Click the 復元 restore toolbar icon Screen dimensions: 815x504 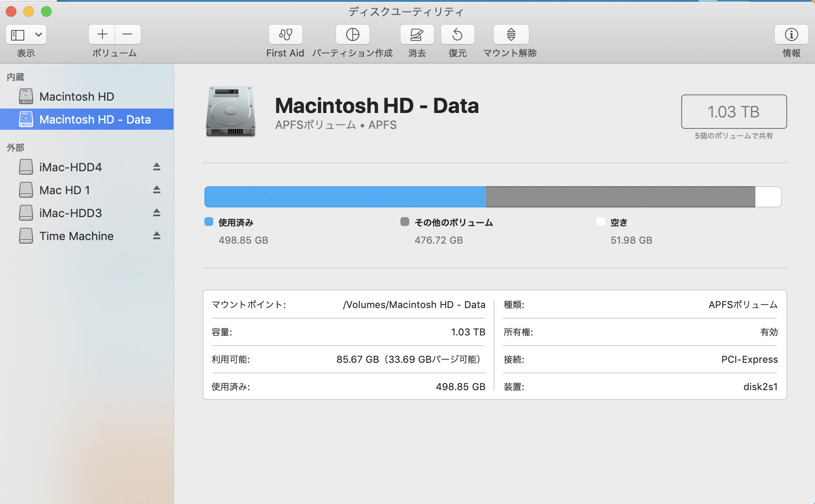click(457, 35)
